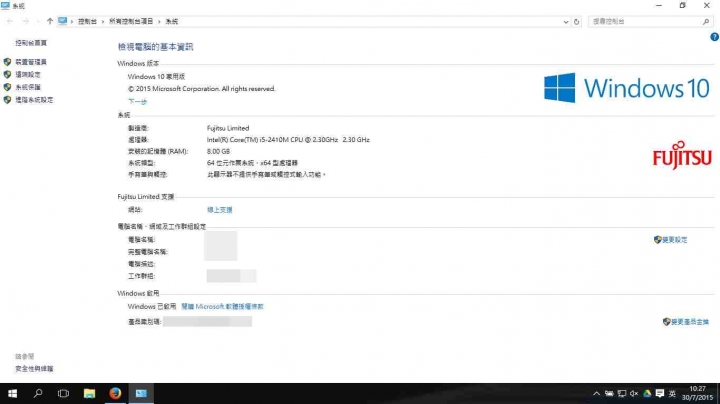Click the Fujitsu Limited manufacturer value
Image resolution: width=720 pixels, height=404 pixels.
click(228, 128)
